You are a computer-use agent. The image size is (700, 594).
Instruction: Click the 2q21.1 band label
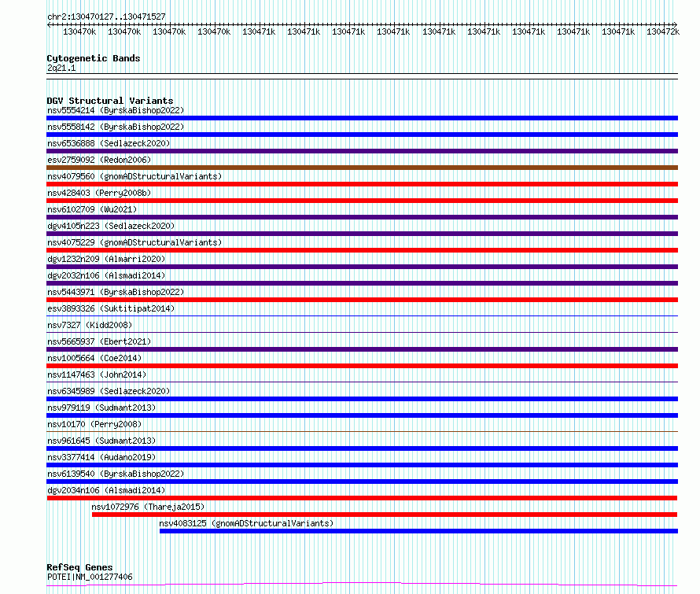[61, 68]
